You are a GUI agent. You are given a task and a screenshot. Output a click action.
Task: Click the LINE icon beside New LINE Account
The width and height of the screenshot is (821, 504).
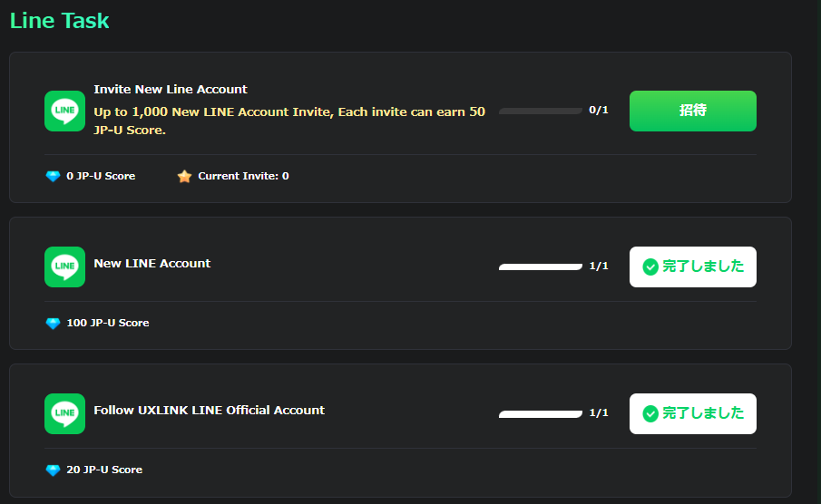64,267
